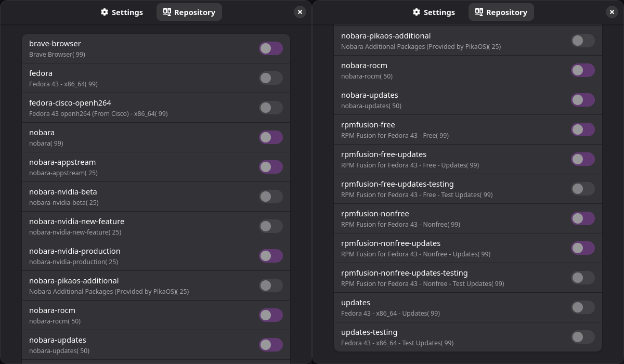The image size is (624, 364).
Task: Open the Settings tab in the right window
Action: click(434, 12)
